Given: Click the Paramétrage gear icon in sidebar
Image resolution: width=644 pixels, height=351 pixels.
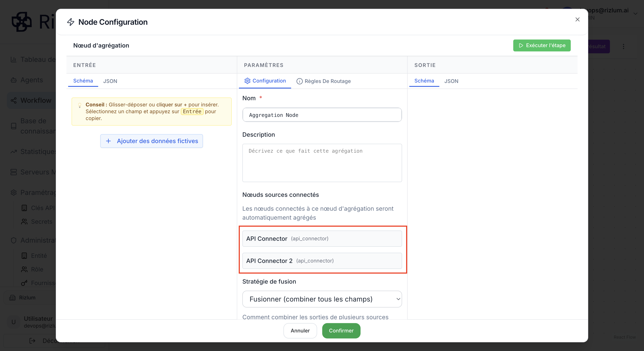Looking at the screenshot, I should 13,193.
